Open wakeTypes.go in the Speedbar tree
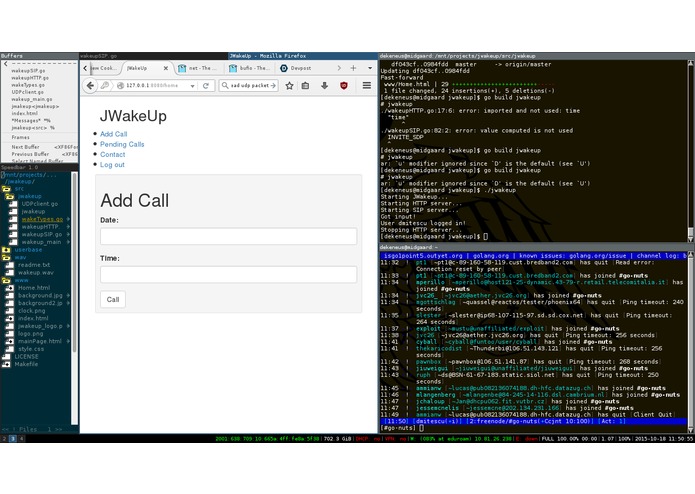The height and width of the screenshot is (494, 695). point(42,219)
